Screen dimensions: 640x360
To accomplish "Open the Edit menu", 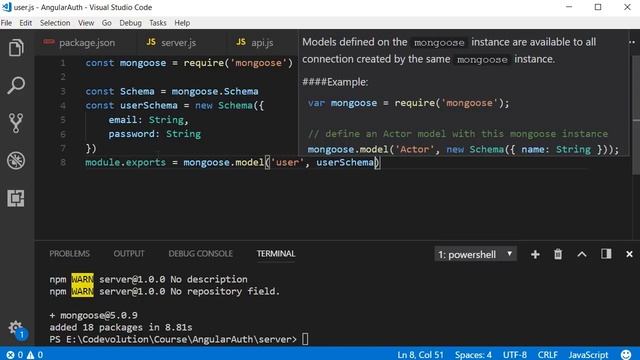I will coord(25,23).
